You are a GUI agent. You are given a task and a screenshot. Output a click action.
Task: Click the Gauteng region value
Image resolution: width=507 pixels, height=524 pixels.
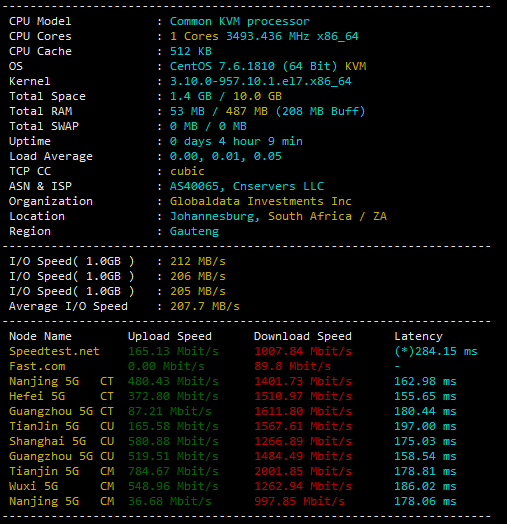tap(194, 231)
